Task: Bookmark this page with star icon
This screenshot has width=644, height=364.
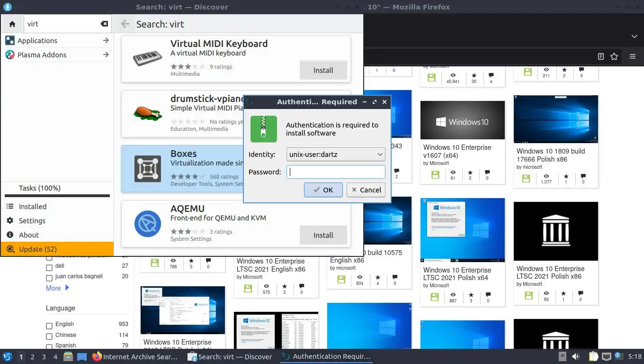Action: (614, 56)
